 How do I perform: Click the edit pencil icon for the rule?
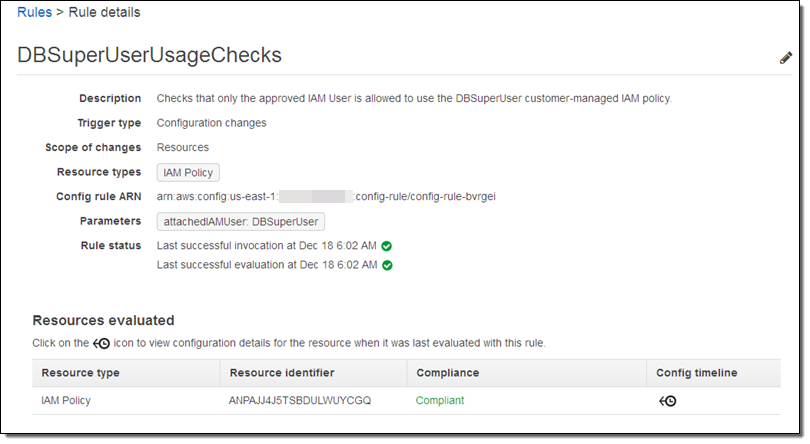(785, 58)
